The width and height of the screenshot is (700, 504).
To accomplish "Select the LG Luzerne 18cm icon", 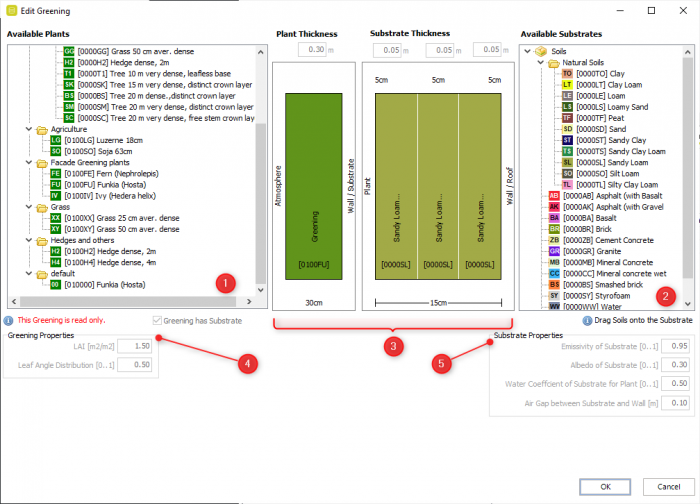I will tap(55, 140).
